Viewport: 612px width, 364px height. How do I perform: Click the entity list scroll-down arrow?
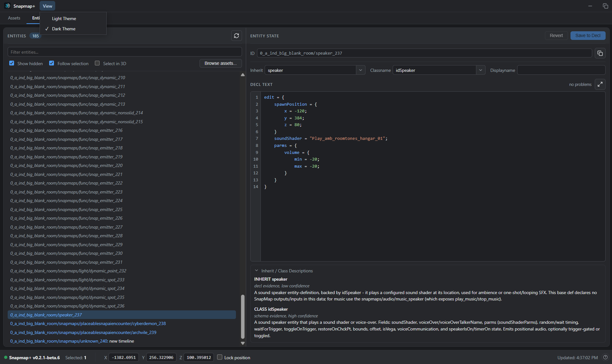coord(243,343)
